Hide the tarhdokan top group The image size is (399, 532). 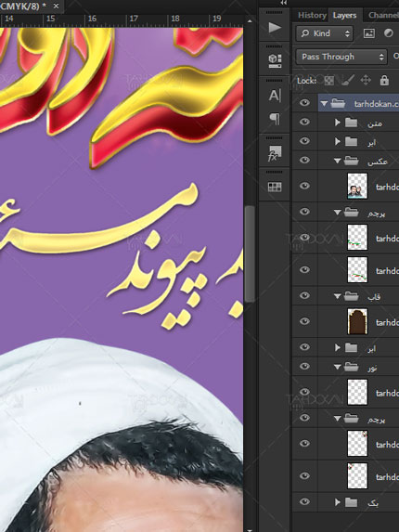click(x=304, y=103)
